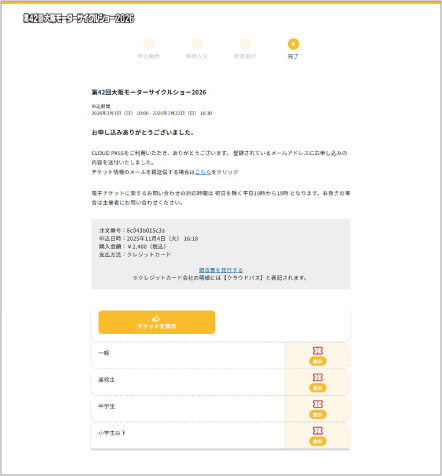Click the event title heading above the application period
The height and width of the screenshot is (476, 442).
[x=149, y=92]
